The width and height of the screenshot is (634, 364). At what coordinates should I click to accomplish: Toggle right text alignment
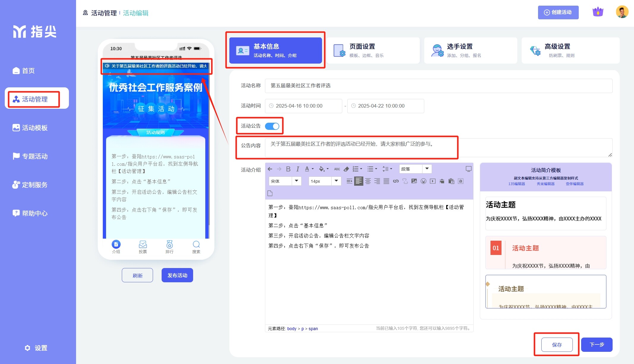377,181
